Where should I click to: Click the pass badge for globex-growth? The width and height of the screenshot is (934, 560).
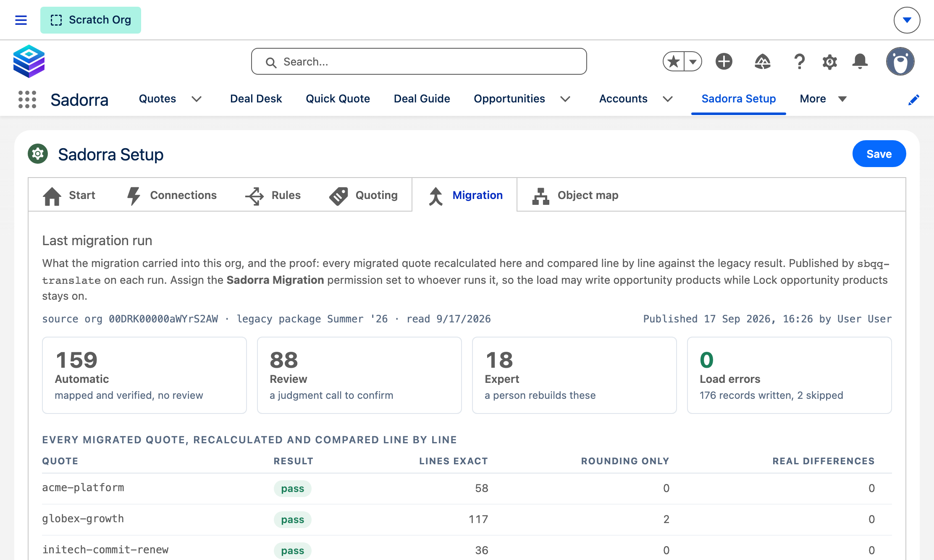coord(293,519)
